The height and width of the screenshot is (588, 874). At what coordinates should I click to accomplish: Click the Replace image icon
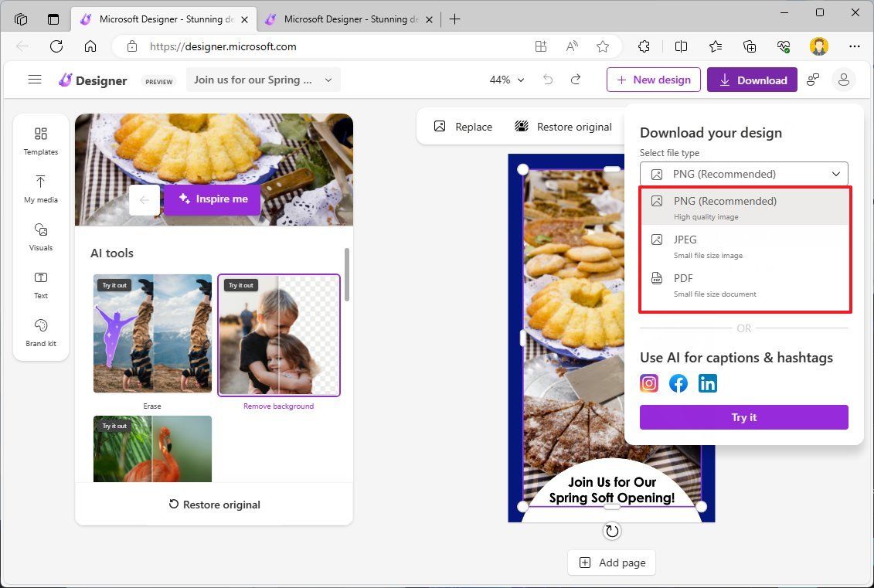(440, 126)
